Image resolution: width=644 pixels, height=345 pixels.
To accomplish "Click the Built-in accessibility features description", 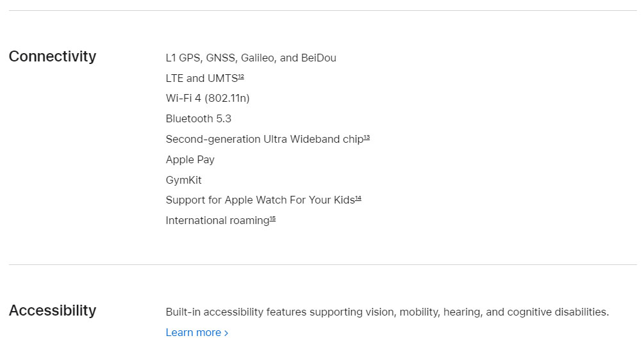I will tap(387, 312).
